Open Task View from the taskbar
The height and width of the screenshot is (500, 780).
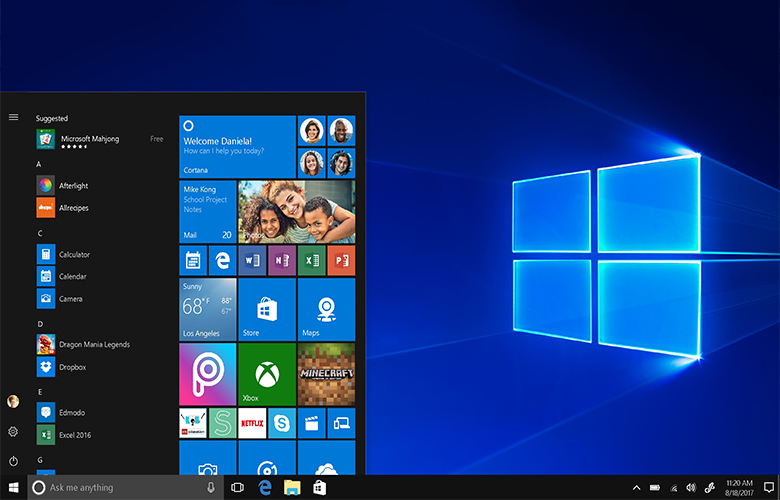(237, 488)
